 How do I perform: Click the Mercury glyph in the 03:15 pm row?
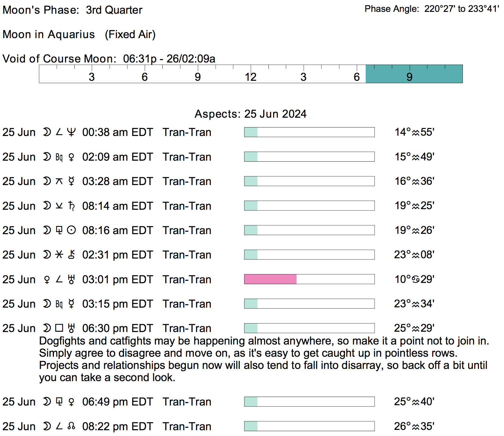[71, 304]
